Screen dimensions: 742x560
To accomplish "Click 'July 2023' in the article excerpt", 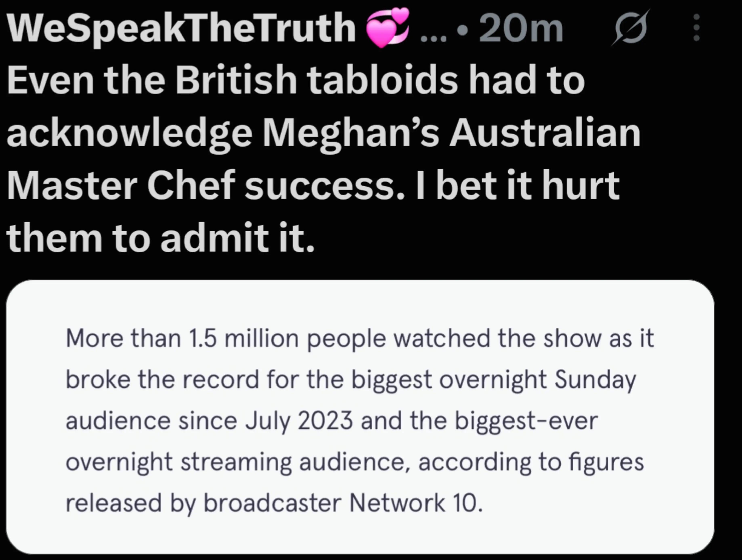I will (x=299, y=421).
